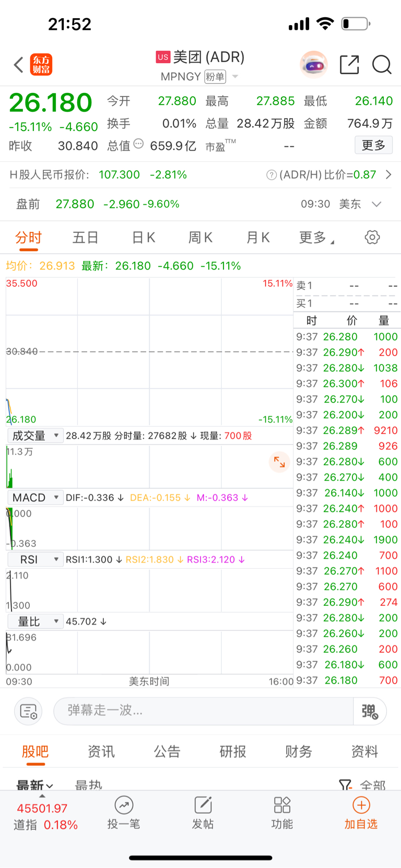The height and width of the screenshot is (868, 401).
Task: Tap the 买1 buy order row
Action: point(347,303)
